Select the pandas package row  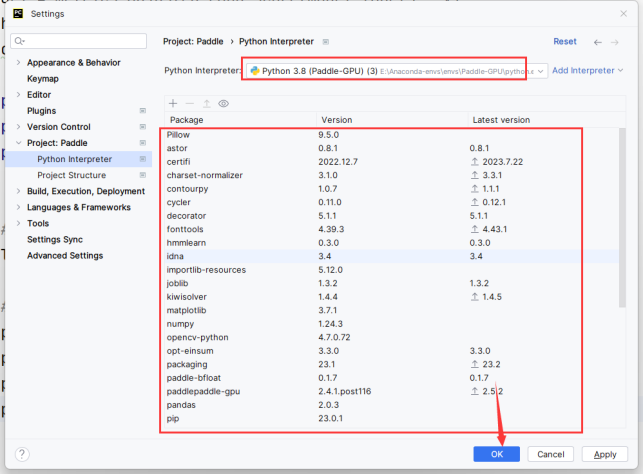point(392,405)
